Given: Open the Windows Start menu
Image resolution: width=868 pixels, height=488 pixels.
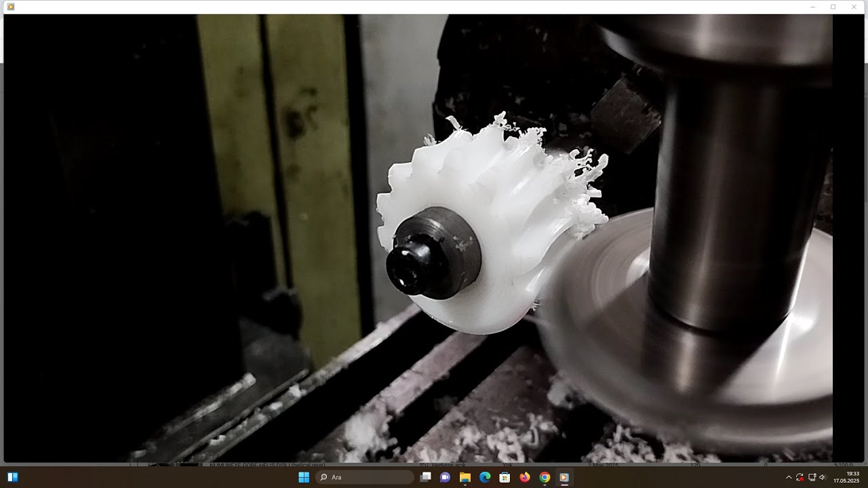Looking at the screenshot, I should click(304, 477).
